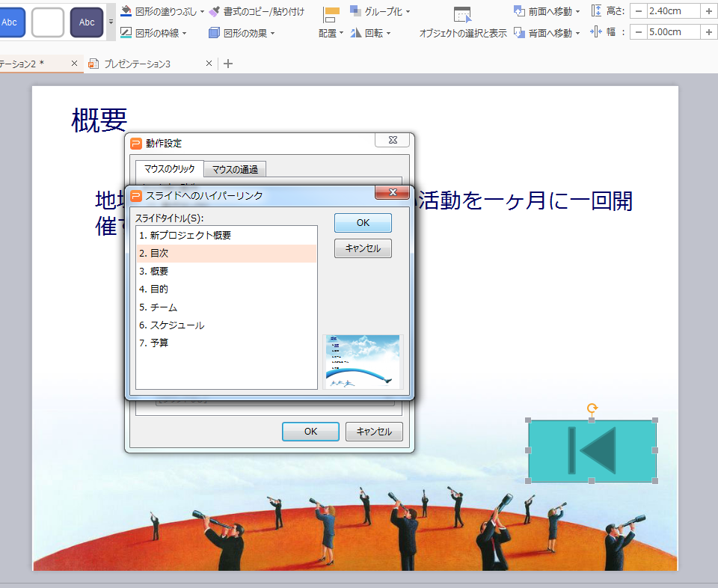Select slide 2. 目次 in list
This screenshot has height=588, width=718.
[227, 254]
